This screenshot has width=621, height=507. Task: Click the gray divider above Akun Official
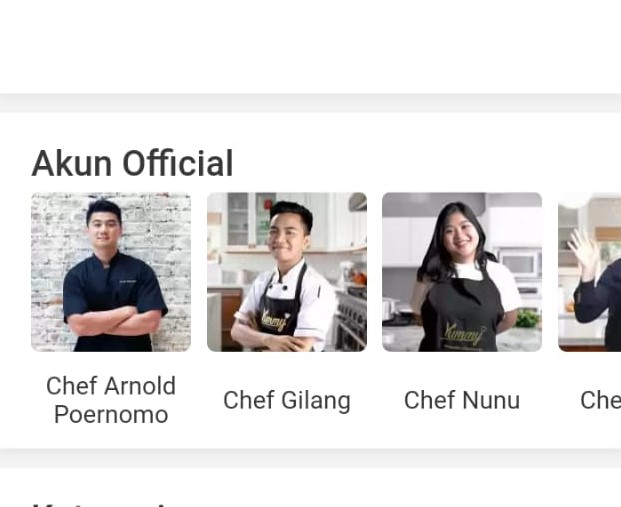310,103
